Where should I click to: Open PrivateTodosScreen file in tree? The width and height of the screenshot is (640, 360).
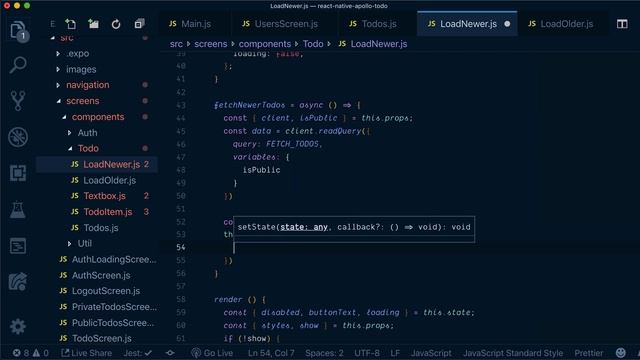click(114, 307)
